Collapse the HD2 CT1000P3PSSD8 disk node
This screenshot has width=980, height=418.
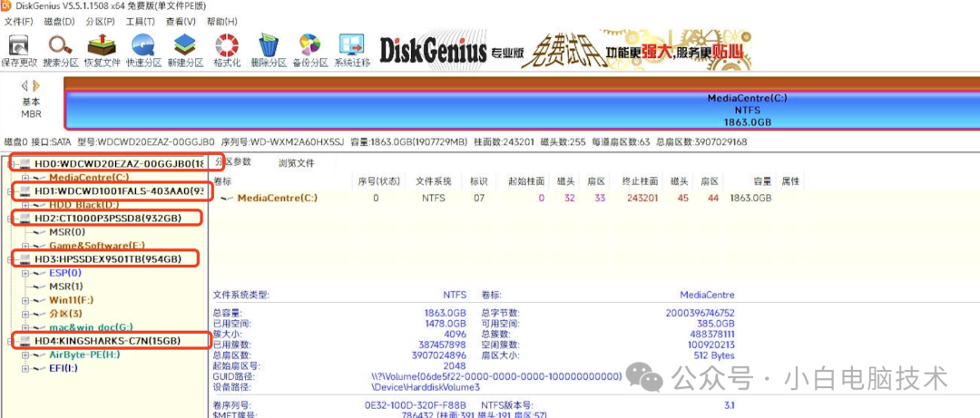(11, 218)
